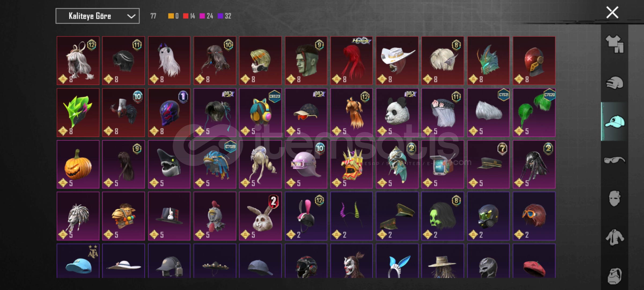
Task: Open the bottom head-figure sidebar icon
Action: (614, 275)
